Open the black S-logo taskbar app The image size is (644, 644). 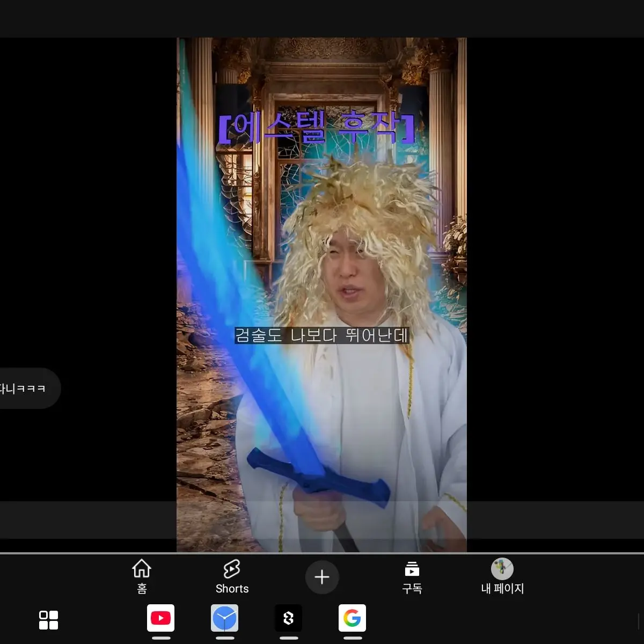288,618
